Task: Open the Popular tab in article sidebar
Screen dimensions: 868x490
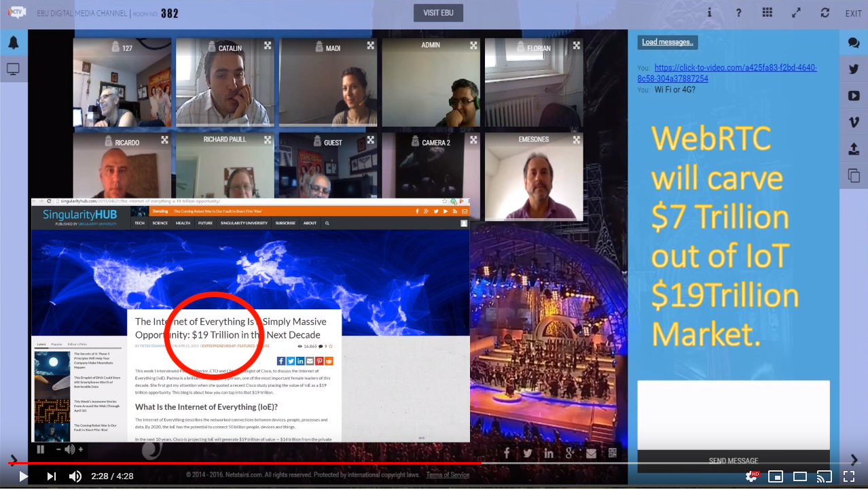Action: click(56, 345)
